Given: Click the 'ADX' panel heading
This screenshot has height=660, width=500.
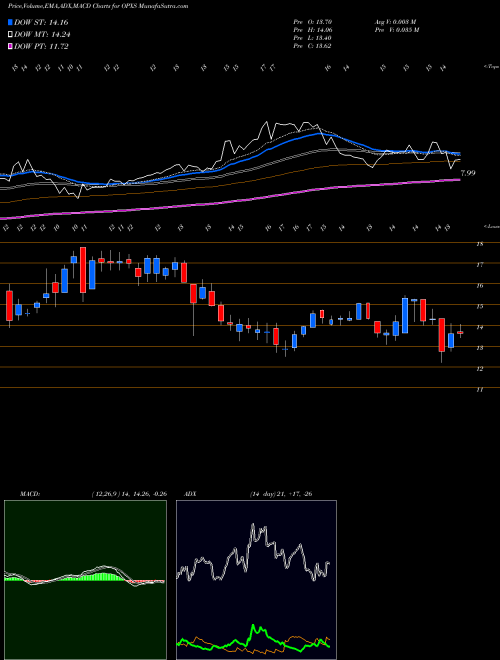Looking at the screenshot, I should pyautogui.click(x=191, y=494).
